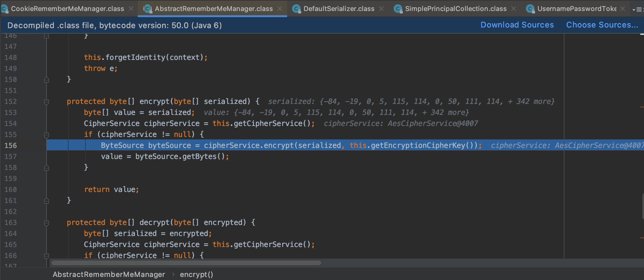Image resolution: width=644 pixels, height=280 pixels.
Task: Click the gutter at line number 156
Action: pos(11,146)
